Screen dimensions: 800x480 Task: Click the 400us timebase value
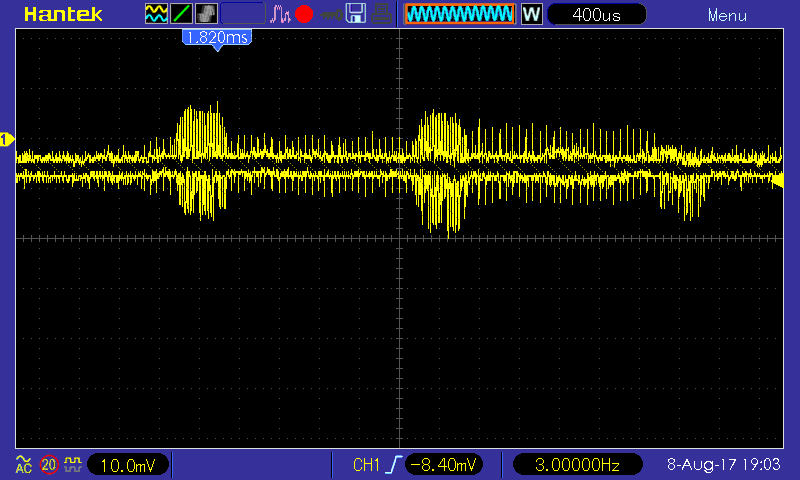(x=596, y=15)
